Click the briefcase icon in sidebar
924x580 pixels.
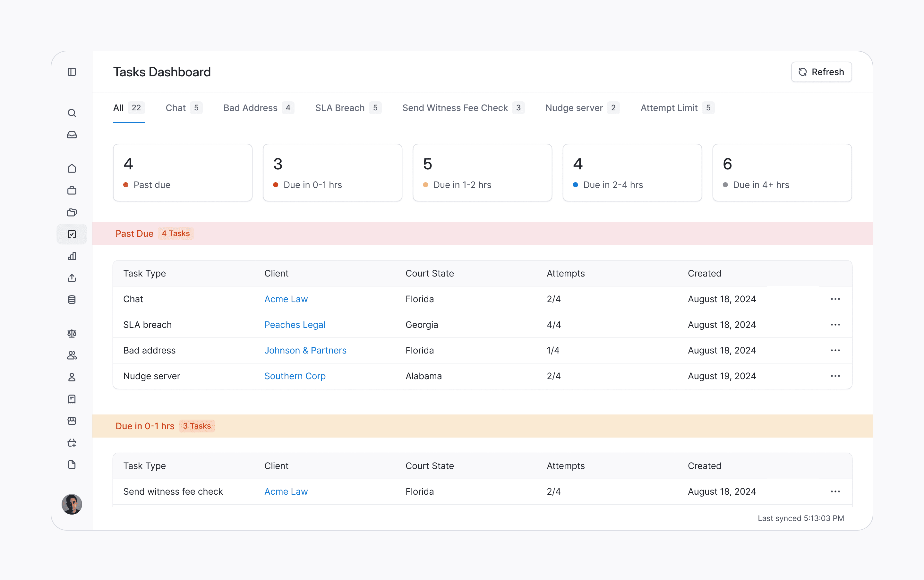click(x=72, y=190)
